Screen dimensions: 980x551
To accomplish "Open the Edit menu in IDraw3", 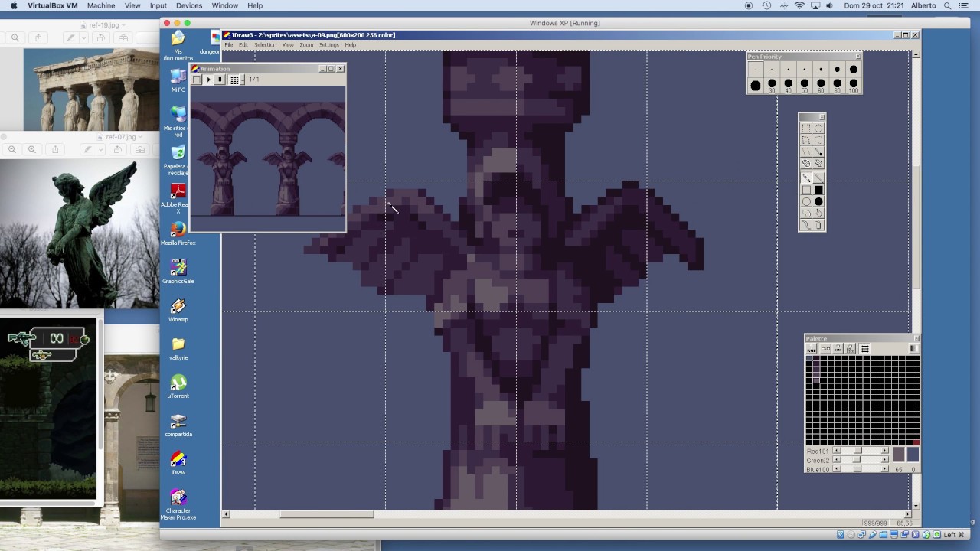I will [x=243, y=45].
